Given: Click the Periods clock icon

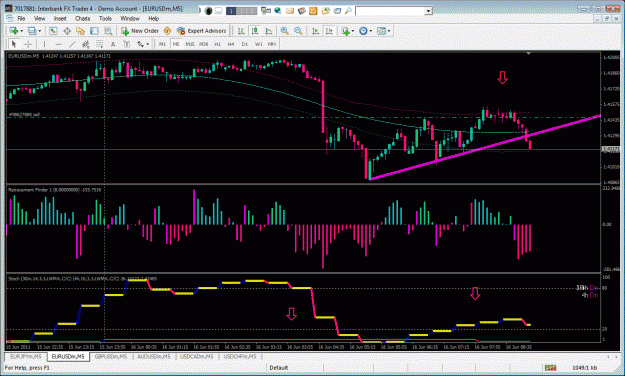Looking at the screenshot, I should coord(363,31).
